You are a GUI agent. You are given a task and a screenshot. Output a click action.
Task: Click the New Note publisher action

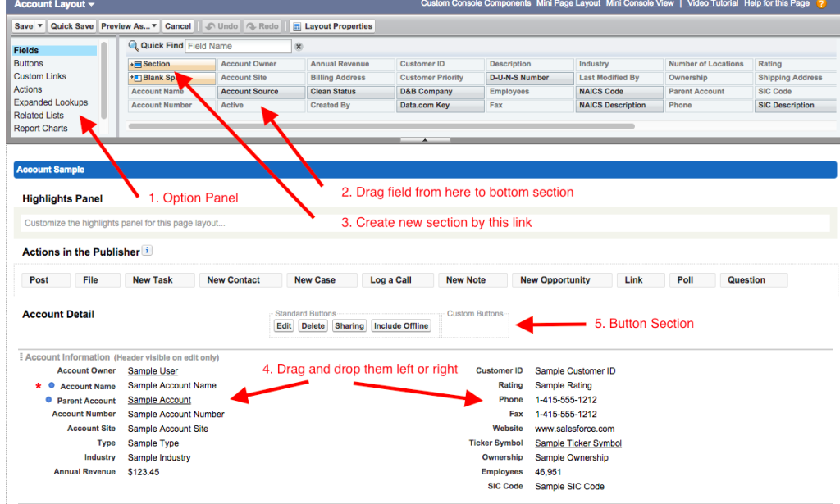473,280
